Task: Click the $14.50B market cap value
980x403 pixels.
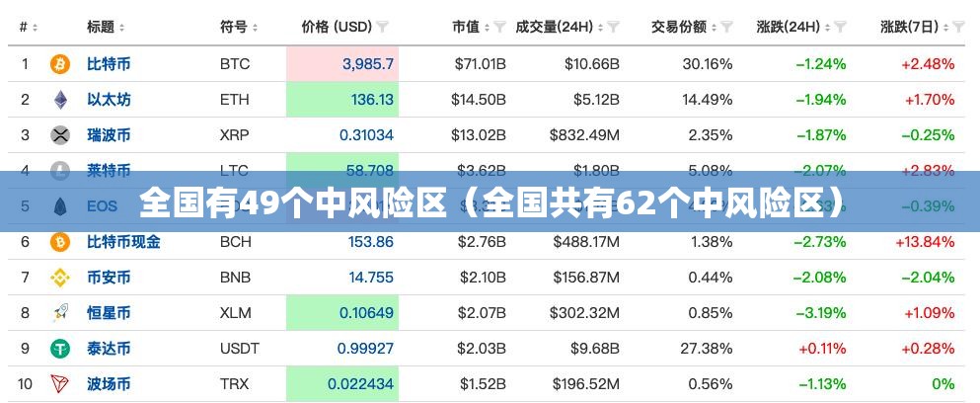Action: (479, 100)
